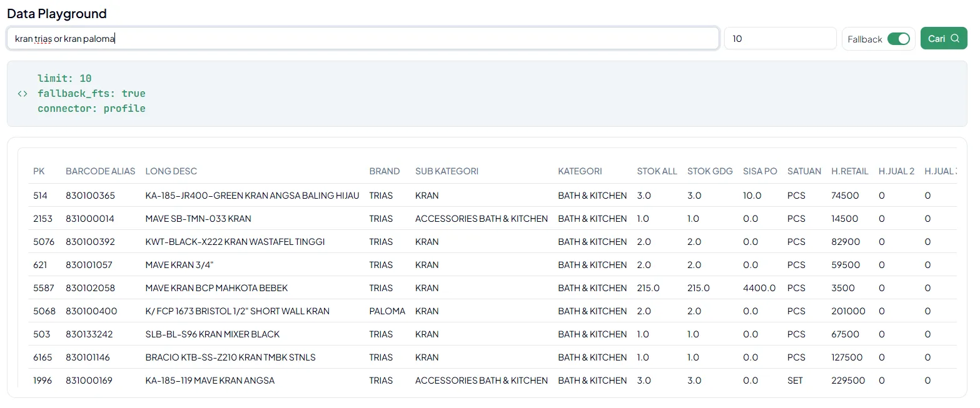Click PK value 5587

(43, 288)
